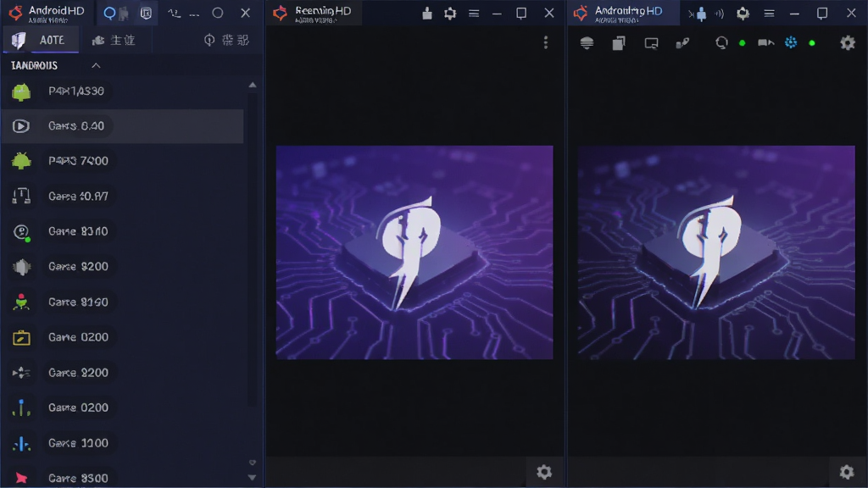Toggle the green dot next to sync icon
868x488 pixels.
point(743,43)
